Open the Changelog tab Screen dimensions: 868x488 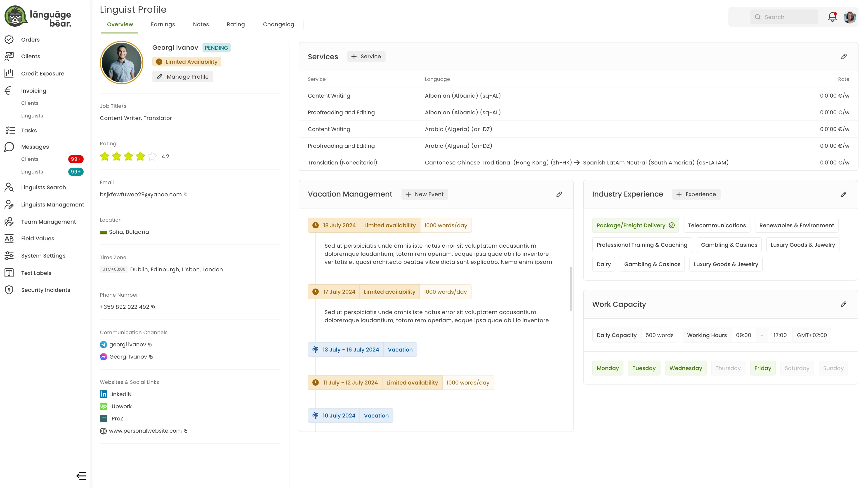coord(278,24)
